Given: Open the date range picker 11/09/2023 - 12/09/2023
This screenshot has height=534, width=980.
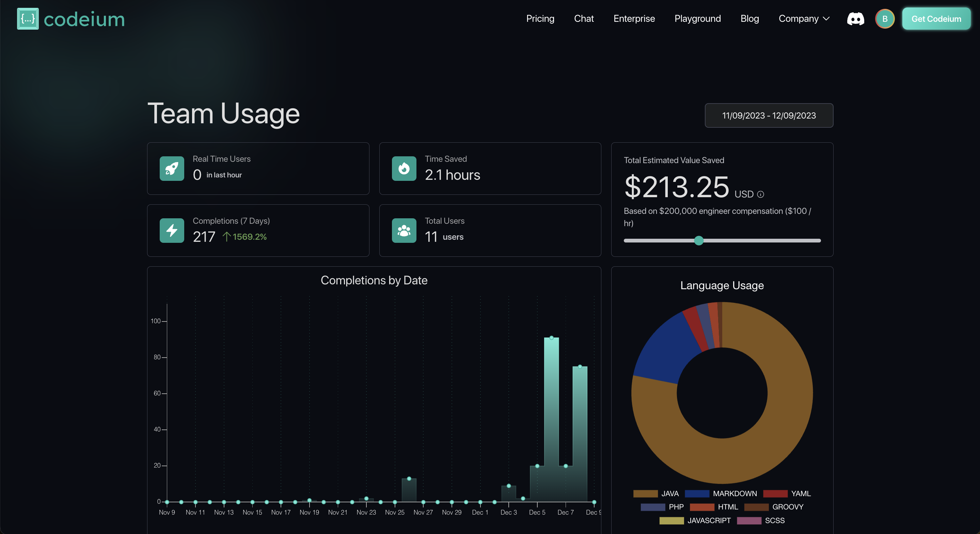Looking at the screenshot, I should (769, 115).
